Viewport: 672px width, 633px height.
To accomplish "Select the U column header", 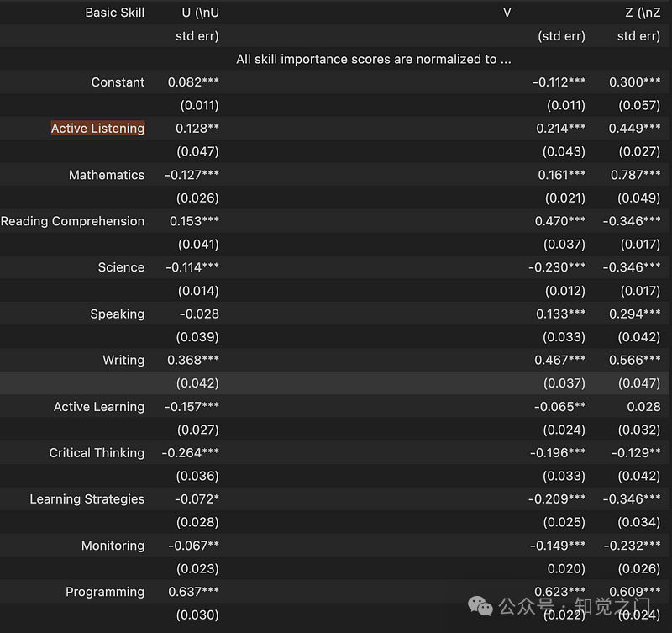I will click(x=200, y=13).
